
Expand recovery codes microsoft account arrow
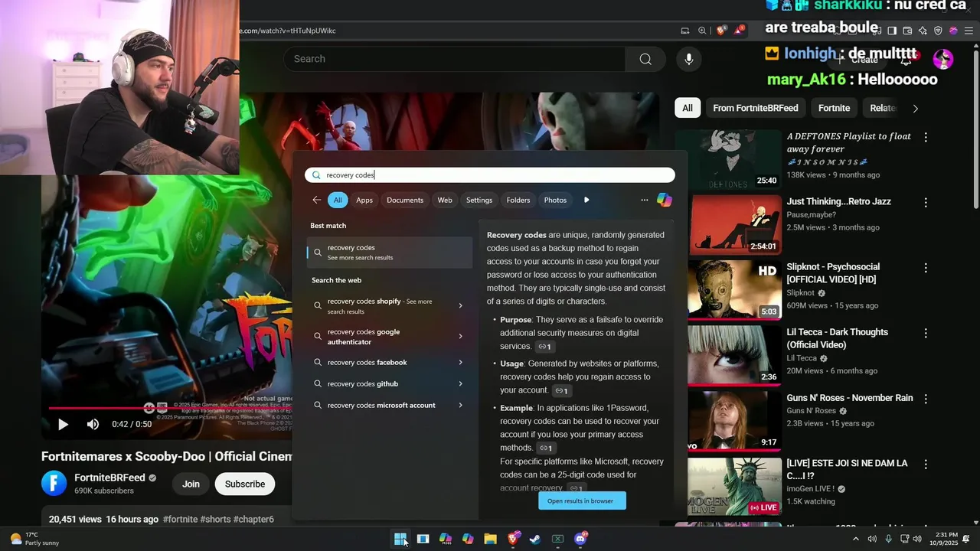460,405
